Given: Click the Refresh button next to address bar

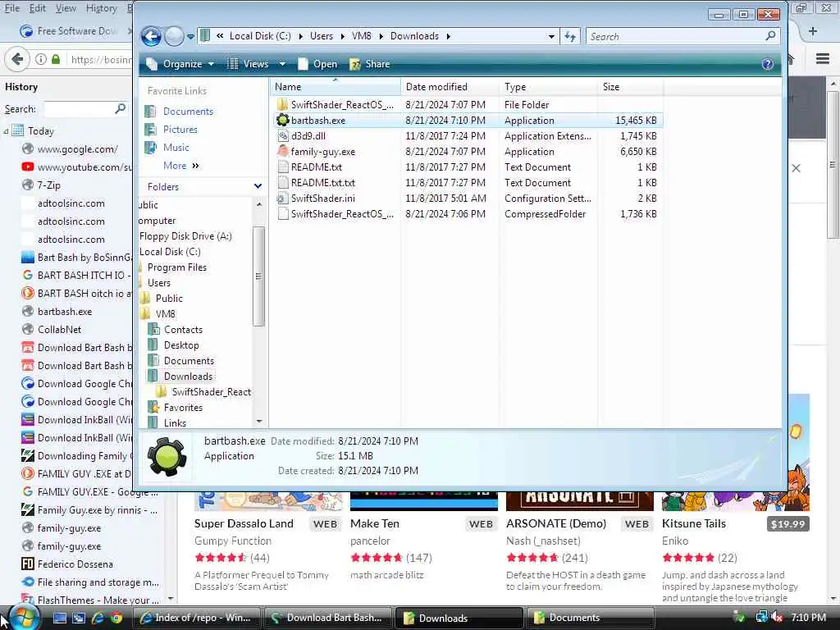Looking at the screenshot, I should tap(570, 36).
